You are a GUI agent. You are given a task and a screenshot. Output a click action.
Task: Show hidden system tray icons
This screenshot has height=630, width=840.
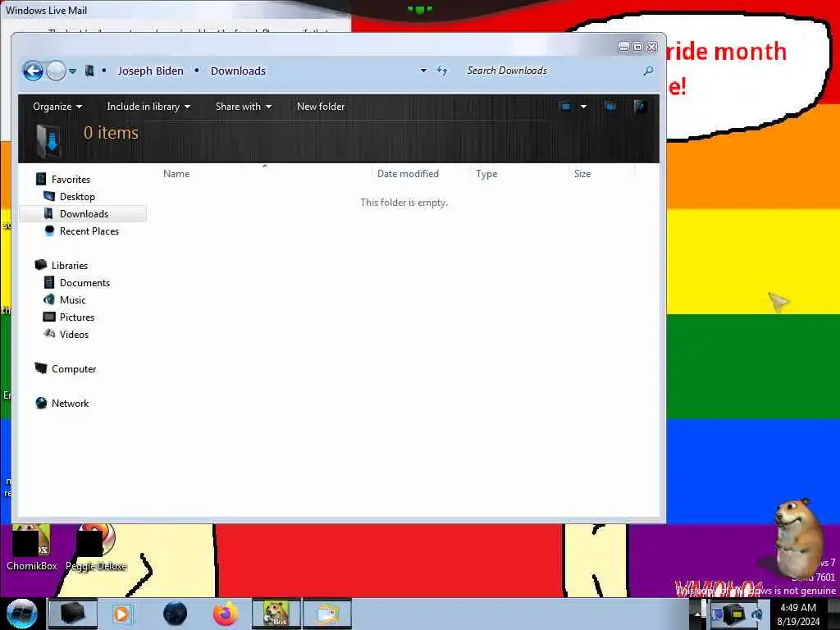[697, 614]
